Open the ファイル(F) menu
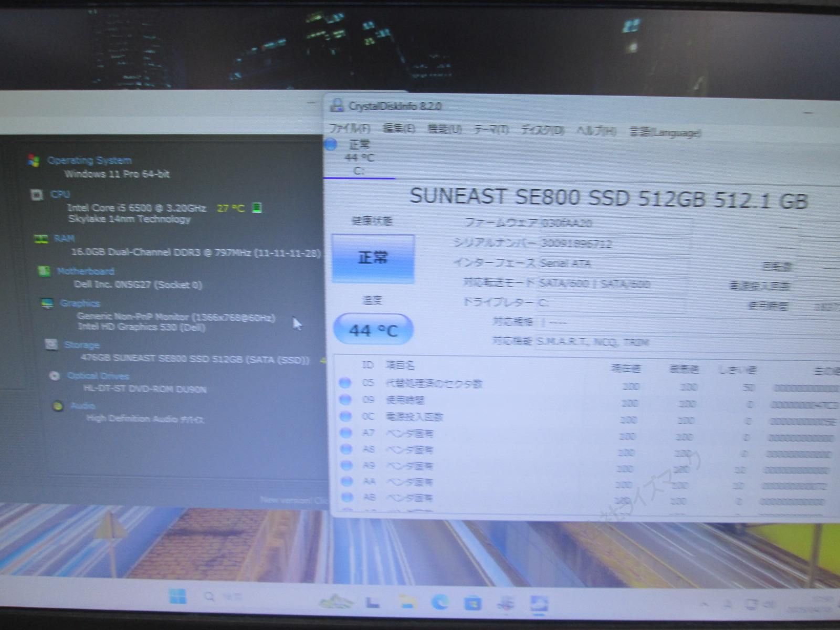 pyautogui.click(x=350, y=129)
